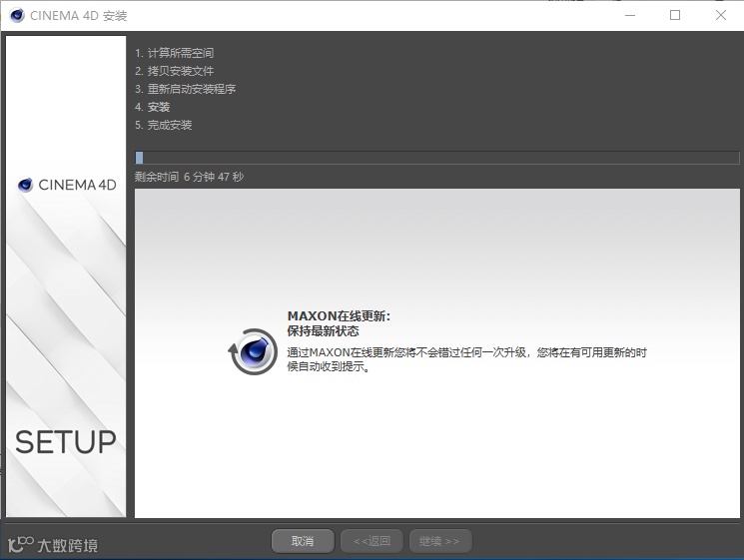Select step 3 重新启动安装程序
The height and width of the screenshot is (560, 744).
point(185,89)
